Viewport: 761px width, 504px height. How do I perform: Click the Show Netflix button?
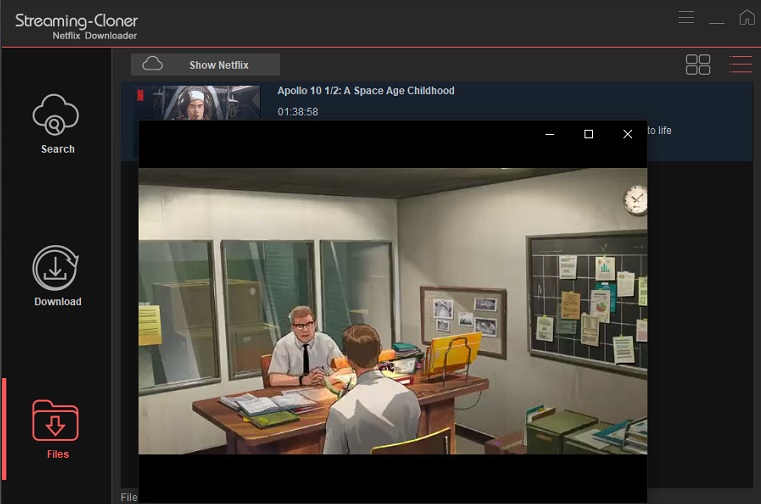pyautogui.click(x=205, y=65)
